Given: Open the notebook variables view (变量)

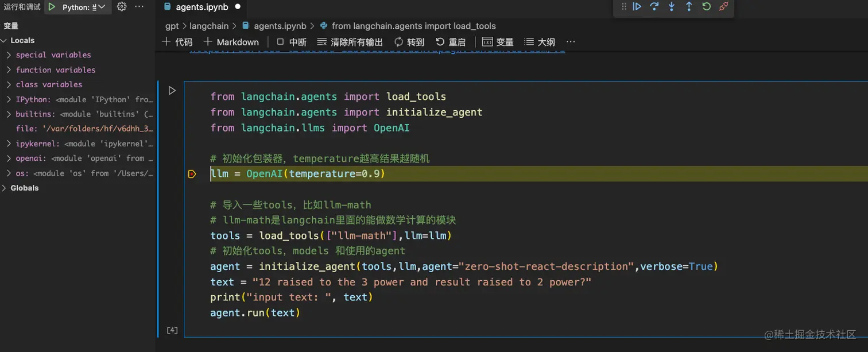Looking at the screenshot, I should [498, 42].
